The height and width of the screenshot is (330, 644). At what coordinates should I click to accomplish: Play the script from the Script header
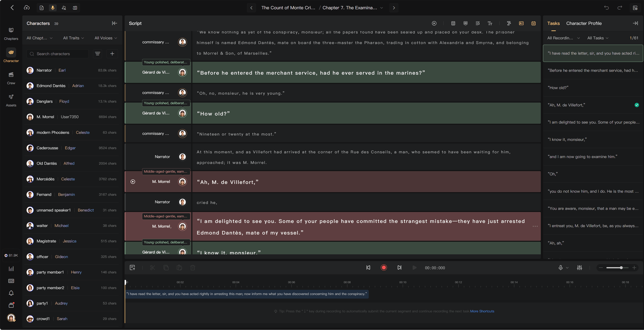(x=434, y=23)
